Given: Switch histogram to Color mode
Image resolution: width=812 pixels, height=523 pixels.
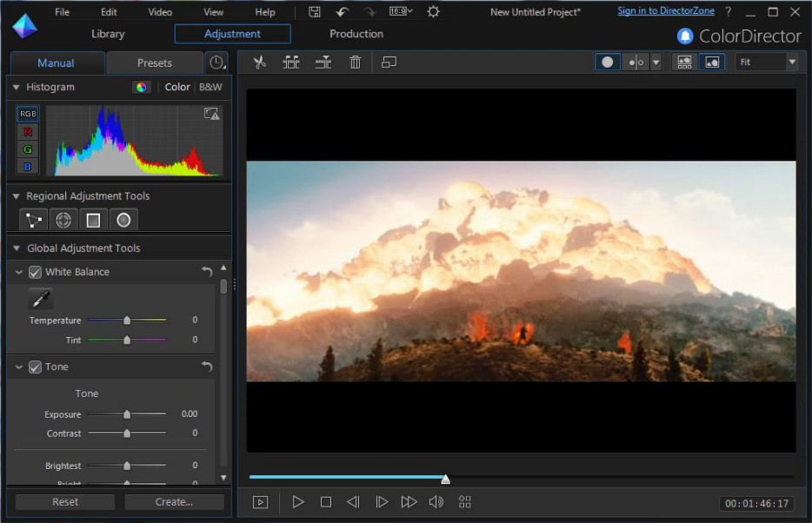Looking at the screenshot, I should 177,87.
